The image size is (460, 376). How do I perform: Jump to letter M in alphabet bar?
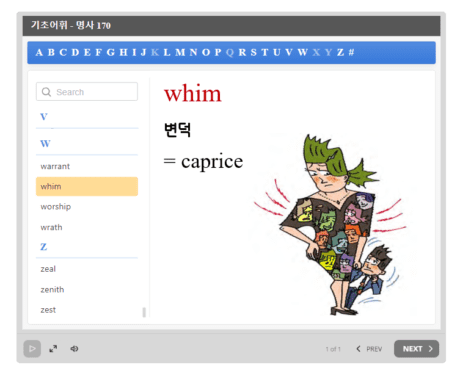pos(180,53)
